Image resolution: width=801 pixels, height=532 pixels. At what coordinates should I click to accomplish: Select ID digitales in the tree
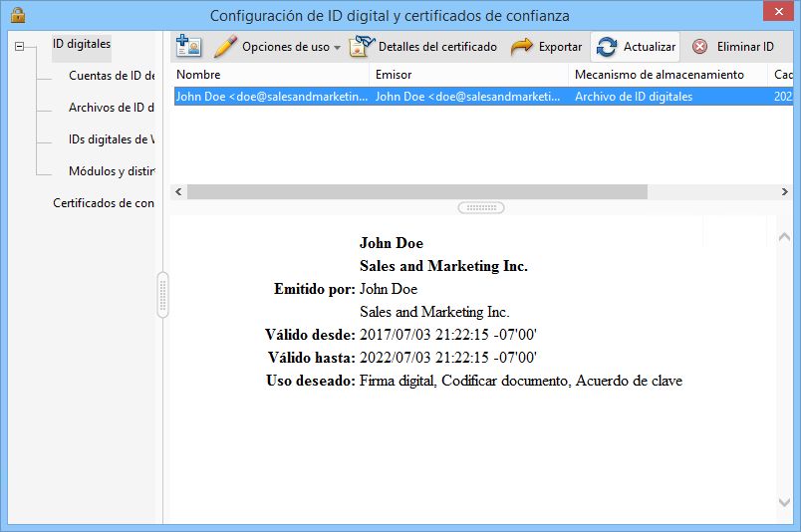pos(82,44)
